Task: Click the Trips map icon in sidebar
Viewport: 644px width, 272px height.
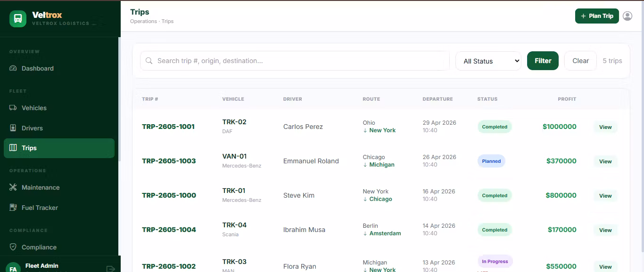Action: pyautogui.click(x=13, y=148)
